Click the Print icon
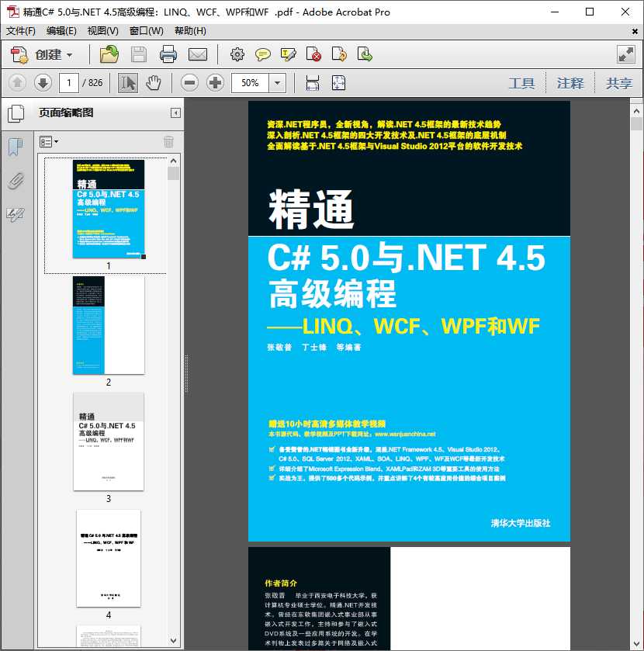The height and width of the screenshot is (651, 644). tap(169, 55)
